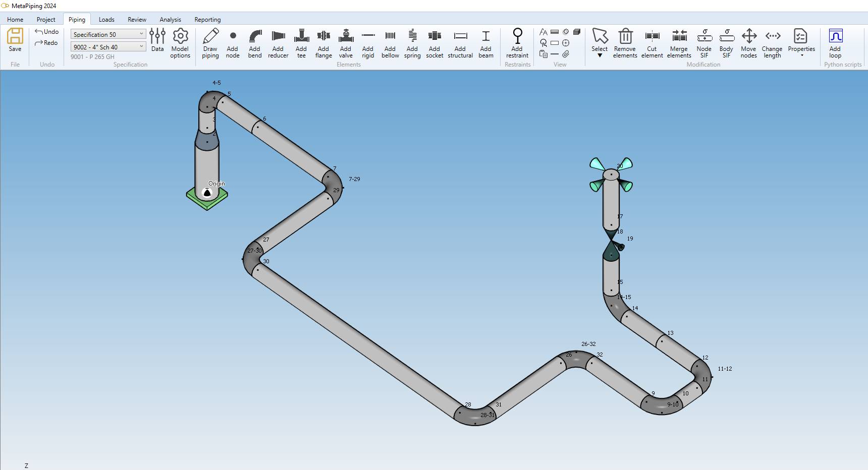
Task: Choose the Add node tool
Action: pos(233,43)
